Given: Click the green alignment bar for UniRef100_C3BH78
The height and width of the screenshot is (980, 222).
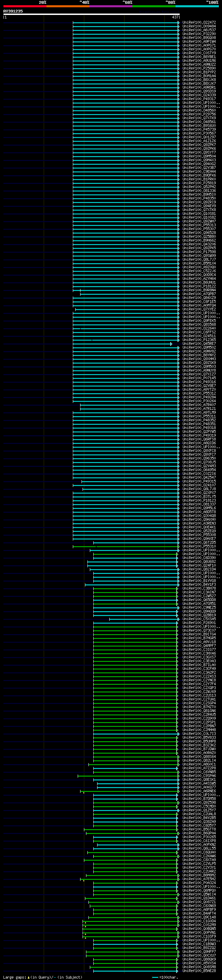Looking at the screenshot, I should click(136, 588).
